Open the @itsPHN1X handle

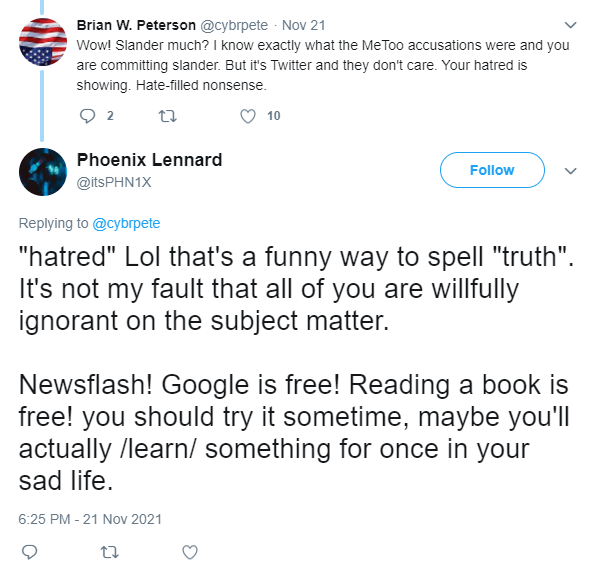tap(114, 182)
